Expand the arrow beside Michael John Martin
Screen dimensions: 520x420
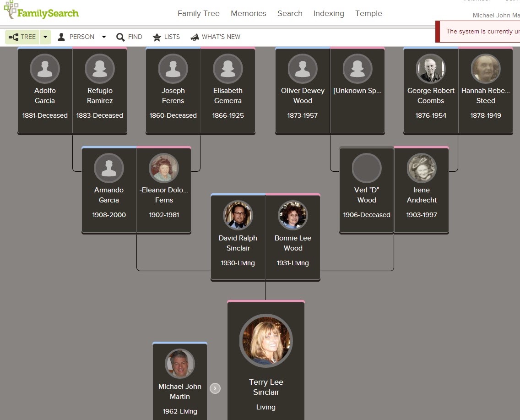tap(215, 388)
